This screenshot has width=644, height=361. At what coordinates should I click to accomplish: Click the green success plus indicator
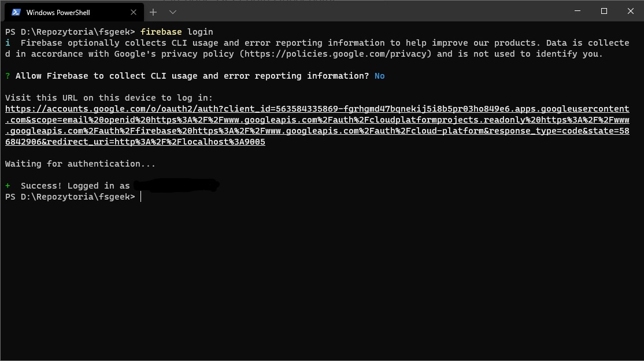[8, 186]
